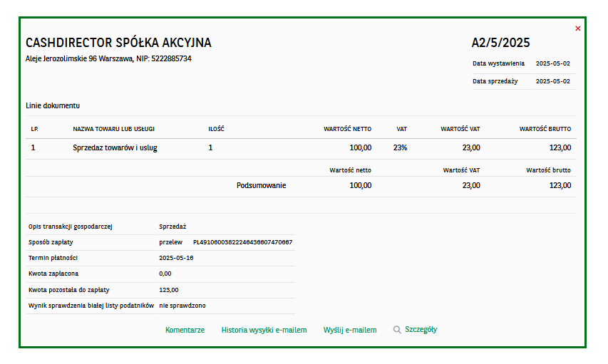Click the 23% VAT rate cell
The width and height of the screenshot is (608, 364).
pyautogui.click(x=400, y=147)
